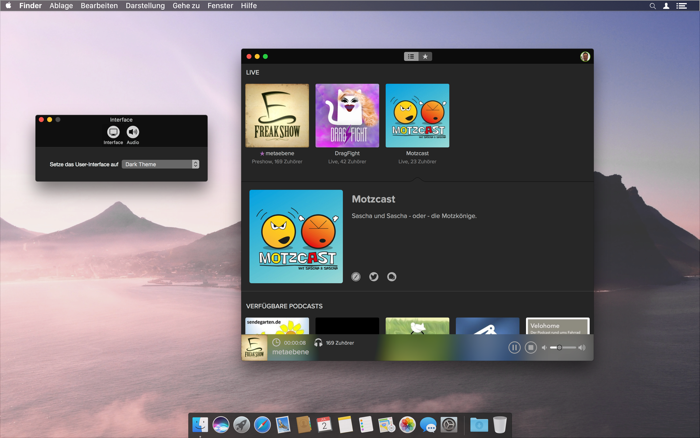Screen dimensions: 700x438
Task: Open Motzcast website compass icon
Action: click(356, 277)
